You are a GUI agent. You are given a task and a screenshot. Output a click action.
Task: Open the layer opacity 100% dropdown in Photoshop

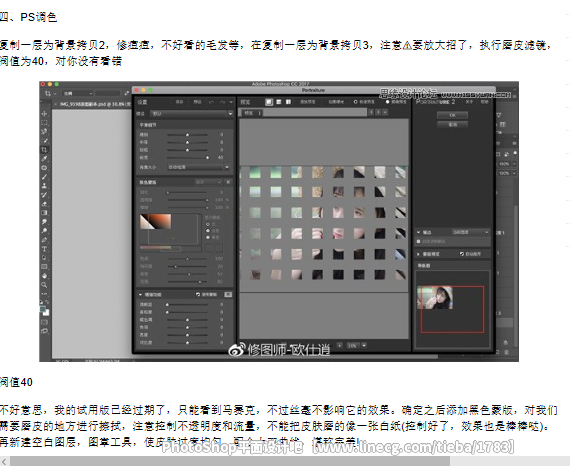(514, 164)
